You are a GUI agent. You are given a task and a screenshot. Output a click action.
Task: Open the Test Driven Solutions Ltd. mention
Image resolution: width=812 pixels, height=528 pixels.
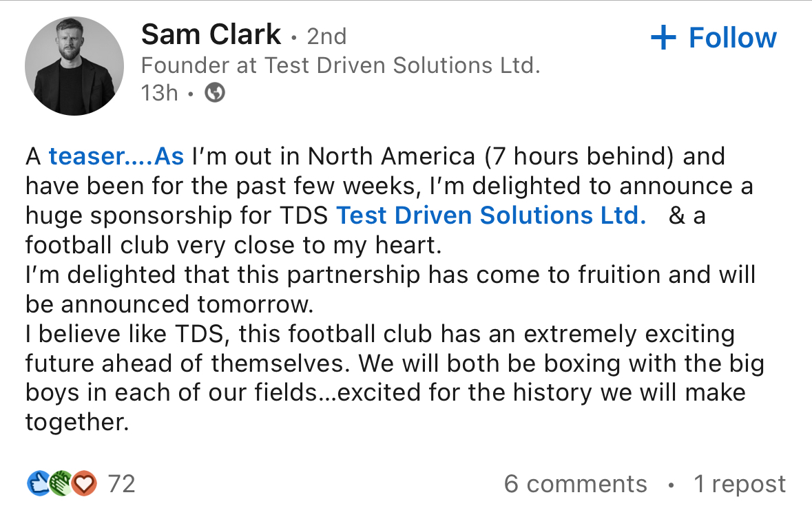pyautogui.click(x=491, y=215)
